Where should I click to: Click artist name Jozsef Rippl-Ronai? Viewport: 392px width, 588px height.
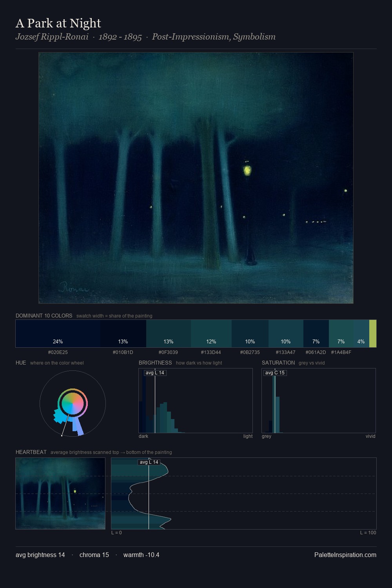click(x=52, y=37)
